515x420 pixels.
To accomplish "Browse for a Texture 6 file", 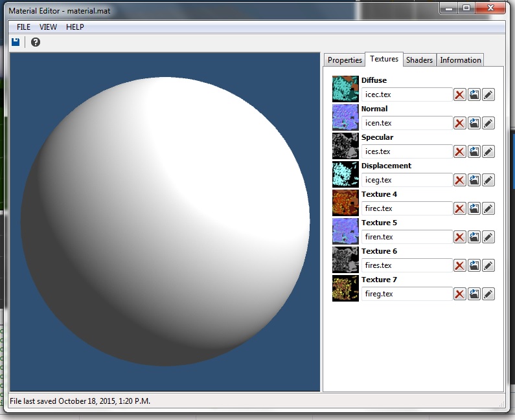I will coord(474,265).
